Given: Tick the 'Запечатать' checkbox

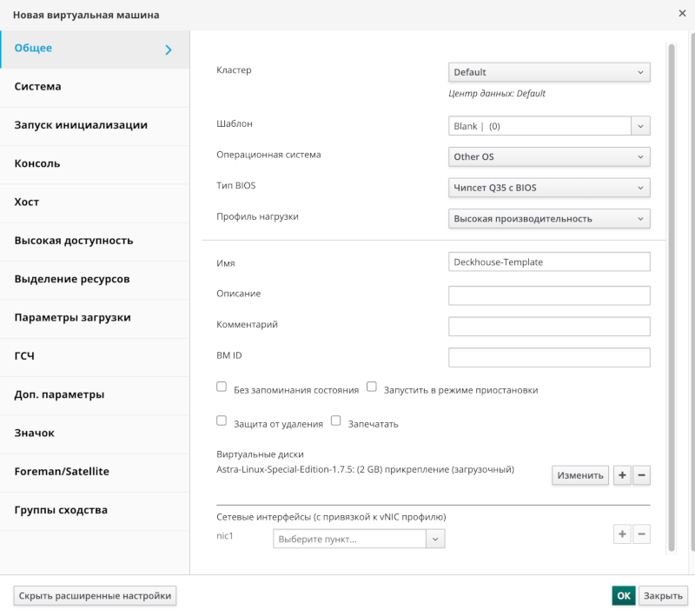Looking at the screenshot, I should 336,421.
